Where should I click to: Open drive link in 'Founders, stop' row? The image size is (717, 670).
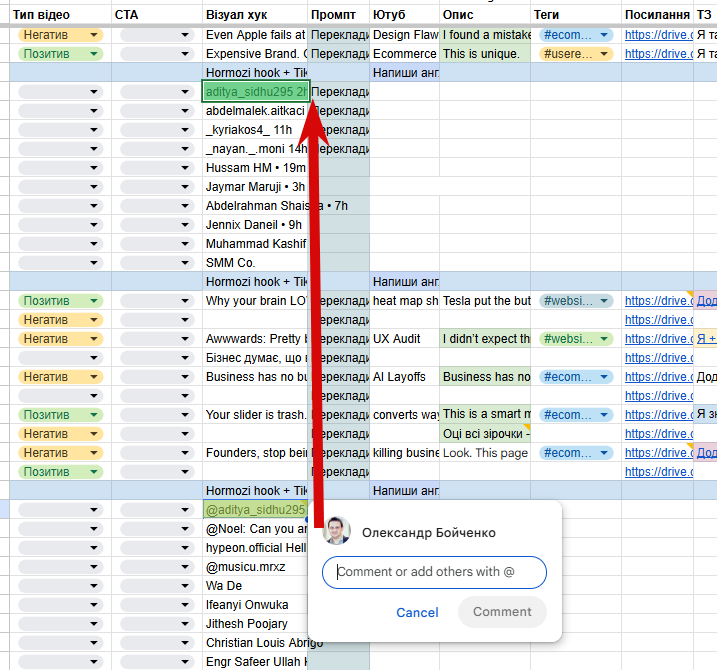tap(658, 453)
